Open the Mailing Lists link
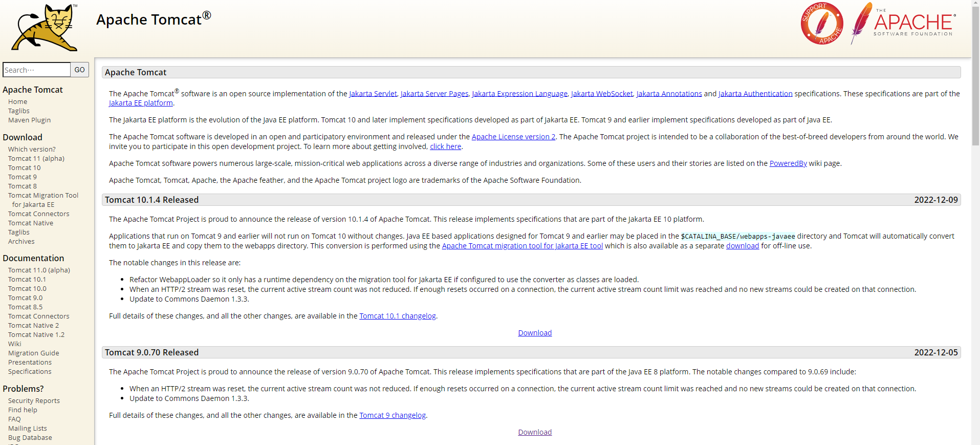 [x=28, y=429]
